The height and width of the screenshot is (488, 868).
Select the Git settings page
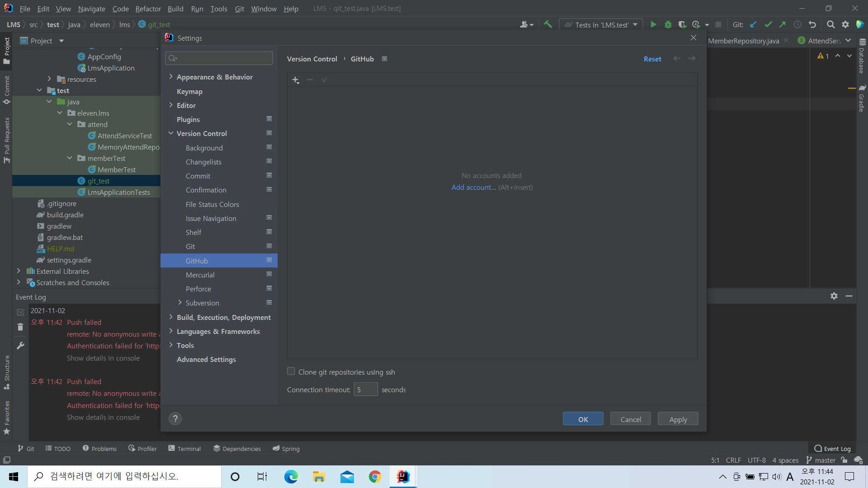point(190,247)
